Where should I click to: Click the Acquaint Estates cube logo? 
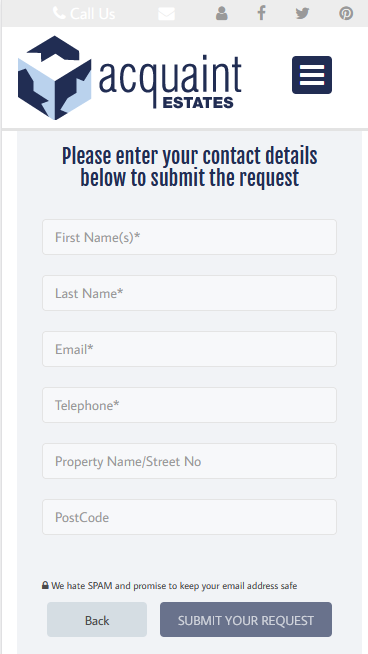(54, 78)
